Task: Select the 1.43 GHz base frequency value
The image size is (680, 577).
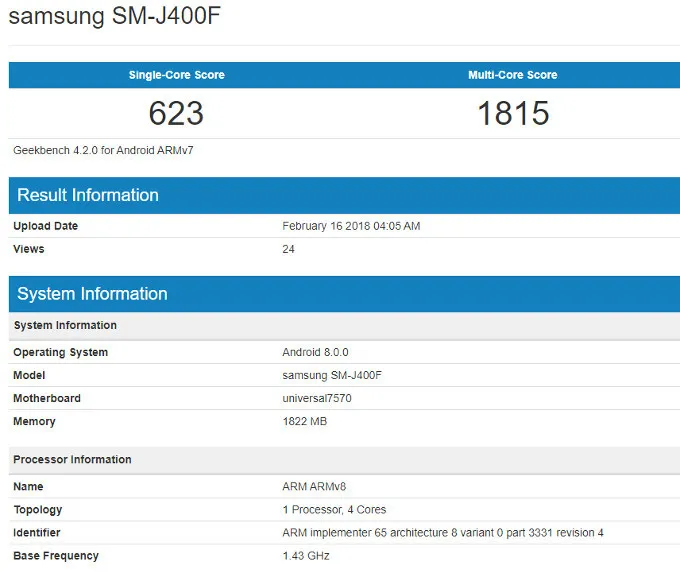Action: [x=306, y=555]
